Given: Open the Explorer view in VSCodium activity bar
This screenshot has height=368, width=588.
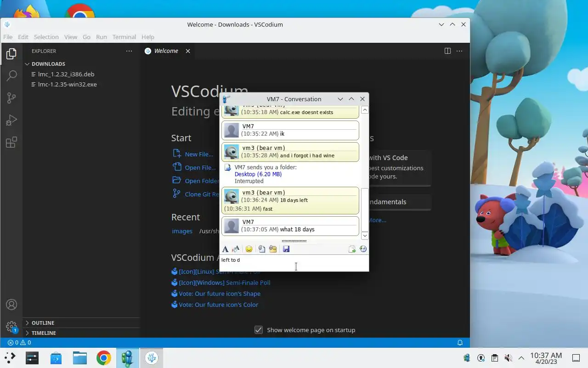Looking at the screenshot, I should [11, 53].
